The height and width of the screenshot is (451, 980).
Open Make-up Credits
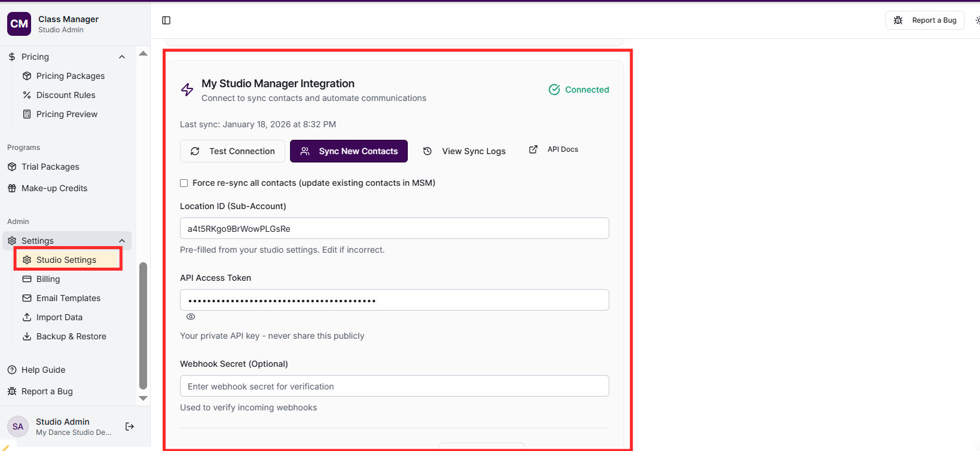(54, 188)
